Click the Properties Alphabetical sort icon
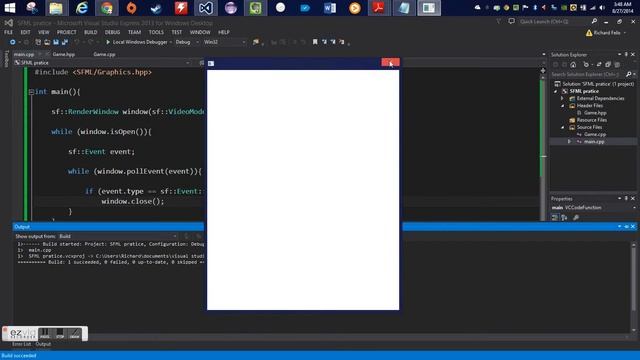Viewport: 640px width, 360px height. tap(564, 217)
